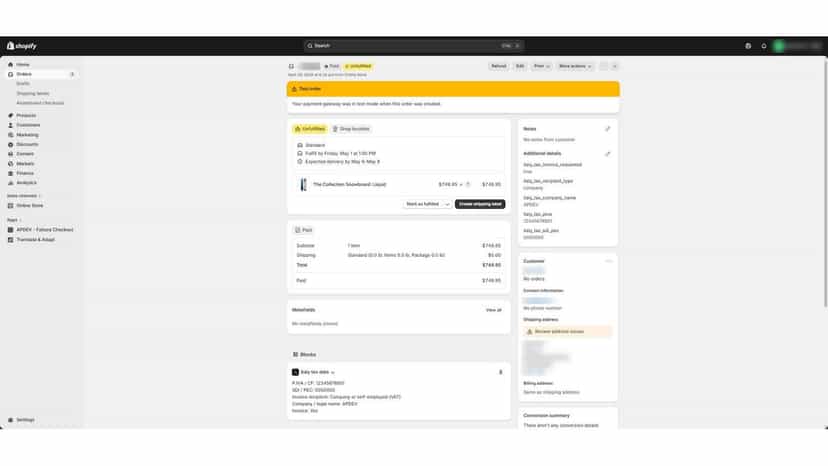The image size is (828, 466).
Task: Click the page vertical scrollbar
Action: (x=825, y=182)
